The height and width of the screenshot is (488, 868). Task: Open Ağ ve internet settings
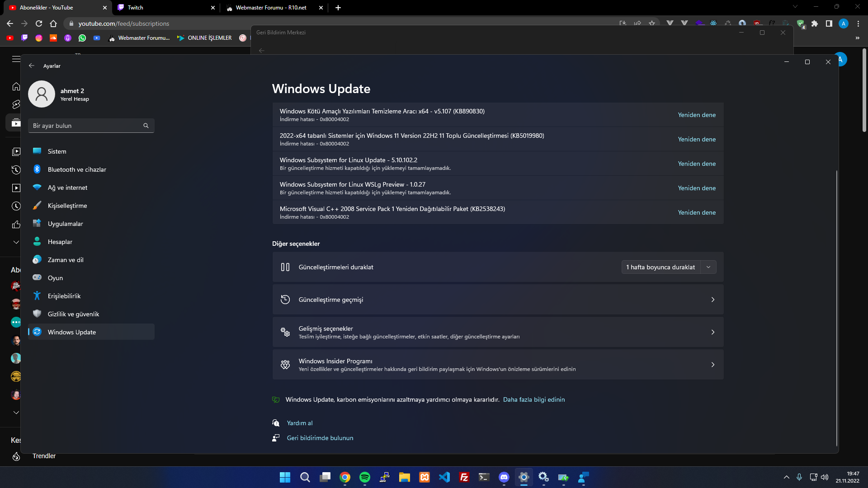point(91,188)
